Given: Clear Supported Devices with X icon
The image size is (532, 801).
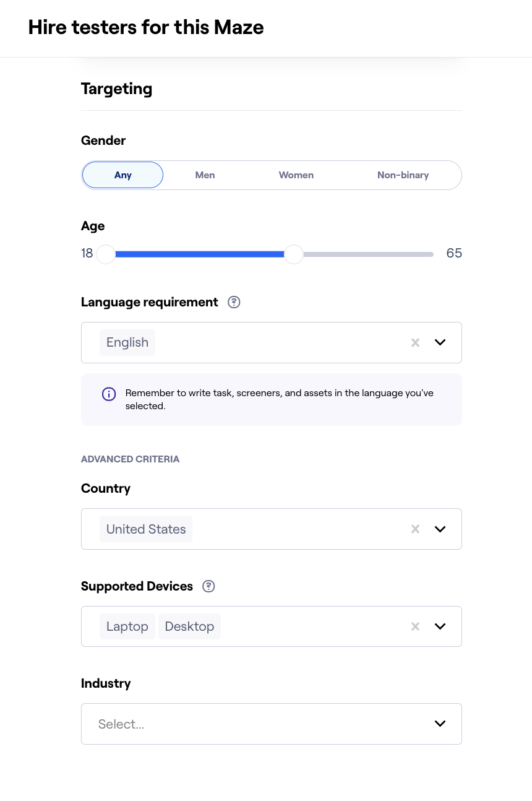Looking at the screenshot, I should pyautogui.click(x=416, y=626).
